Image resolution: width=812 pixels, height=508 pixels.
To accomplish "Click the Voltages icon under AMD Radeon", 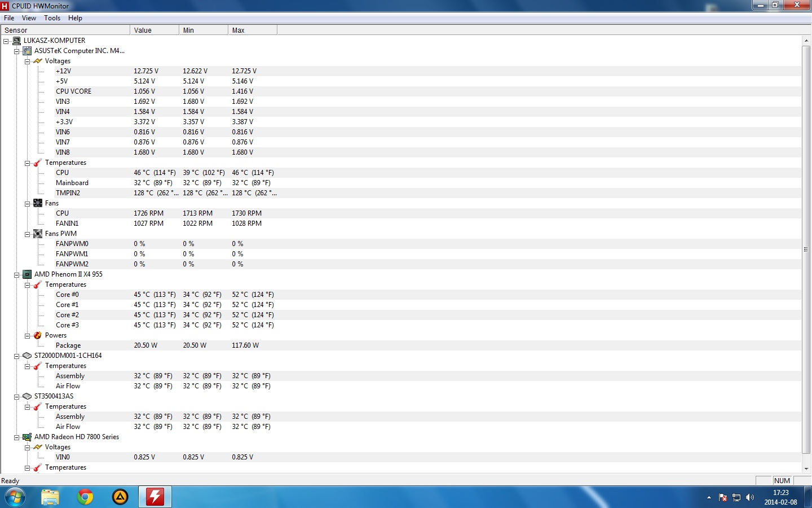I will pos(38,447).
